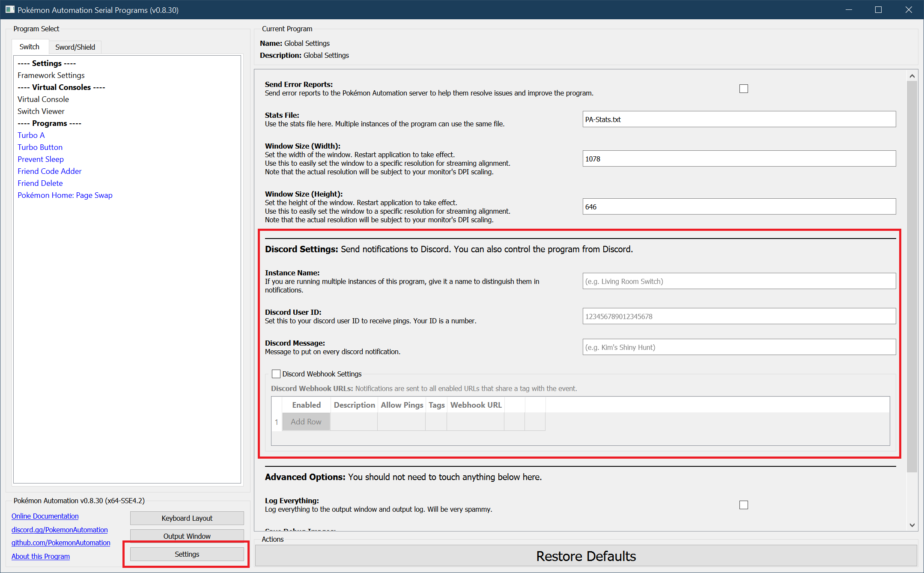Click the Output Window button
The height and width of the screenshot is (573, 924).
(187, 536)
